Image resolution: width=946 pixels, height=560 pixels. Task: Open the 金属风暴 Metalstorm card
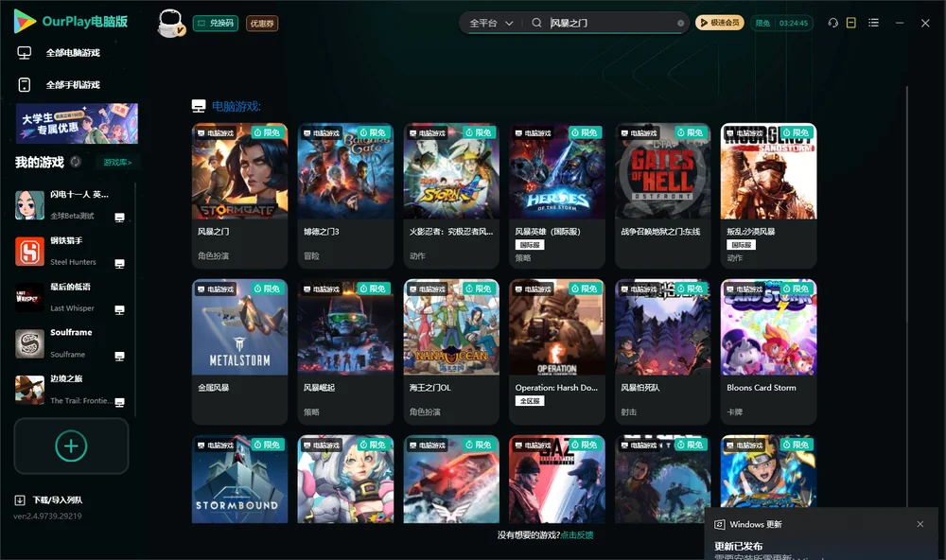point(239,352)
